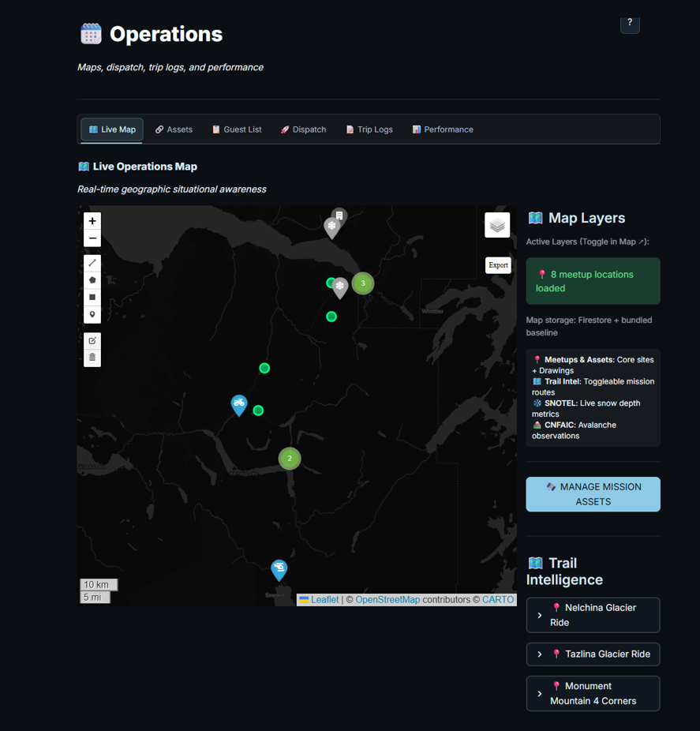700x731 pixels.
Task: Select the draw polygon tool
Action: (x=92, y=280)
